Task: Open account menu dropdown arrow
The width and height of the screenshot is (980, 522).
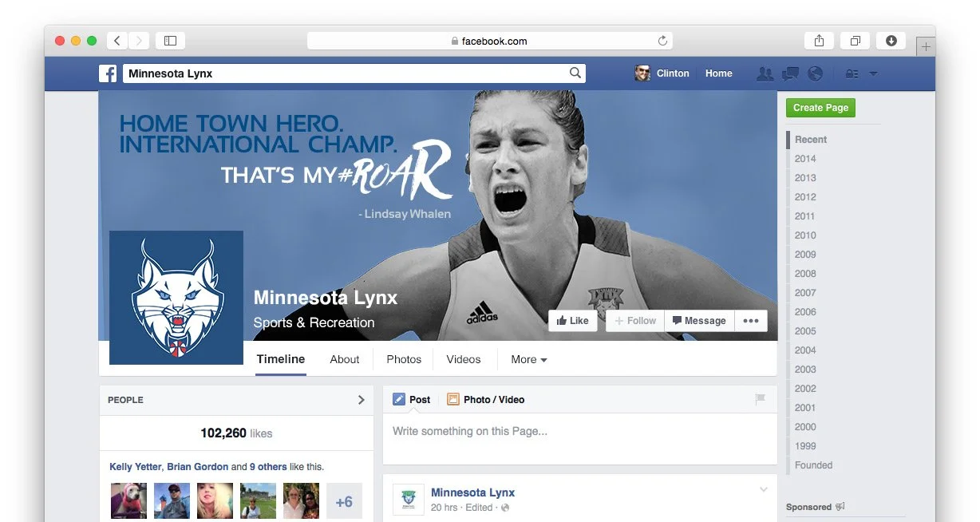Action: coord(873,73)
